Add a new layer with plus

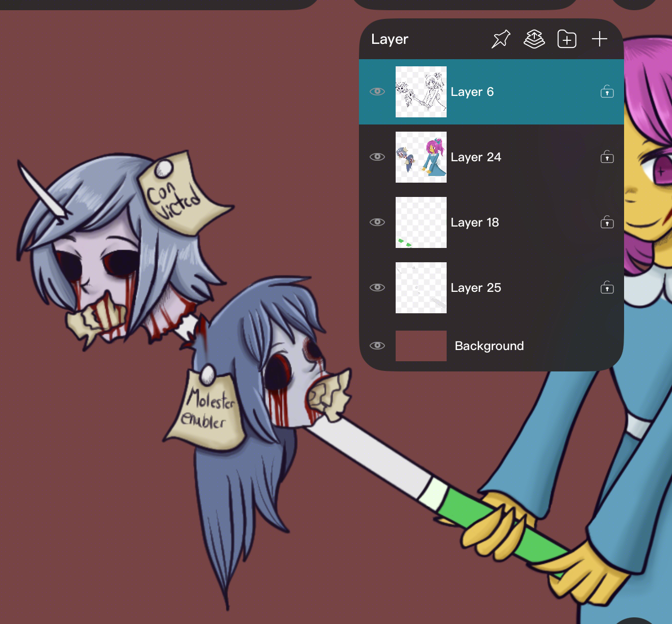(x=599, y=39)
